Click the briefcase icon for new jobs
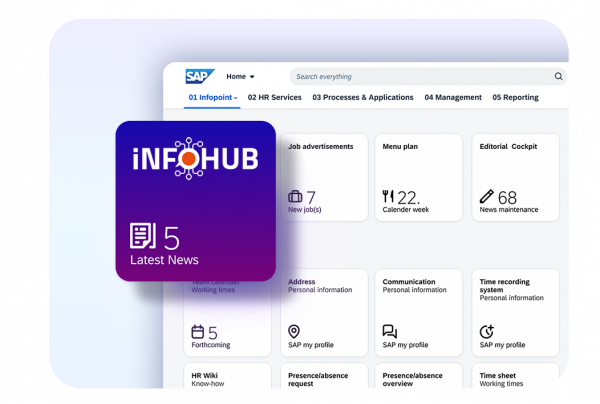This screenshot has width=600, height=404. 295,196
